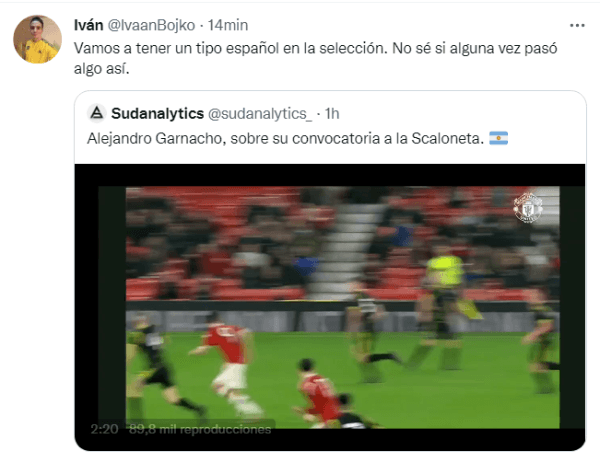Click the 89,8 mil reproducciones counter
600x462 pixels.
(200, 429)
